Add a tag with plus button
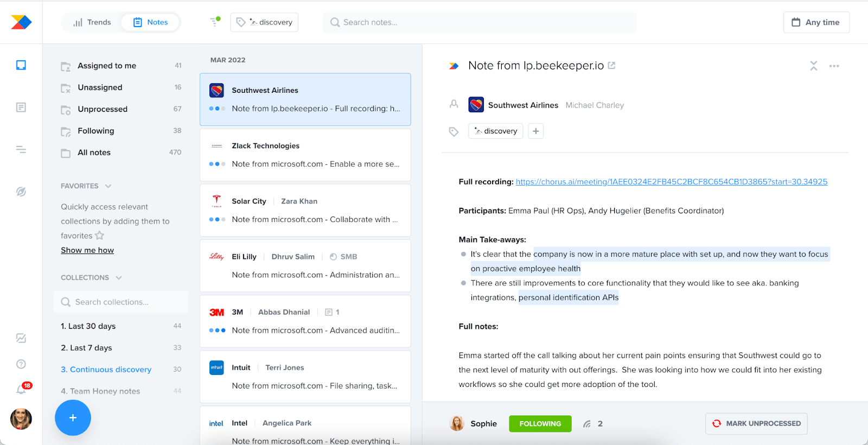Screen dimensions: 868x445 535,131
